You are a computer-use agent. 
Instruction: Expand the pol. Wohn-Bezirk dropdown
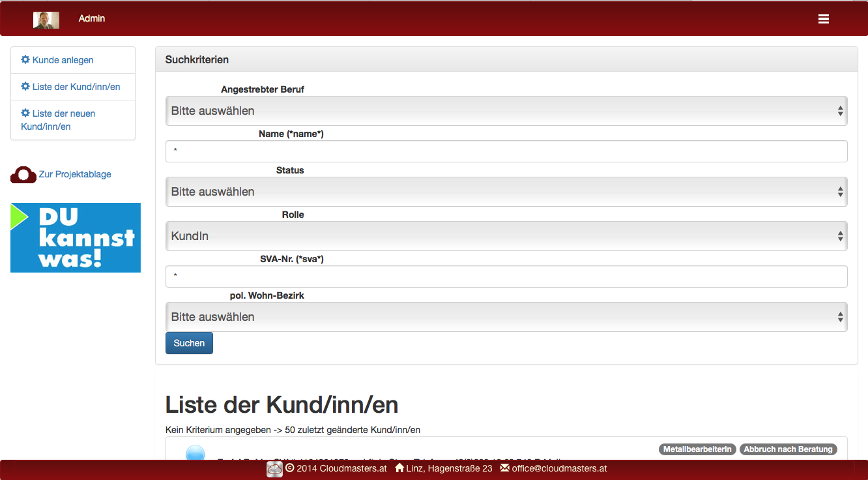(x=506, y=317)
